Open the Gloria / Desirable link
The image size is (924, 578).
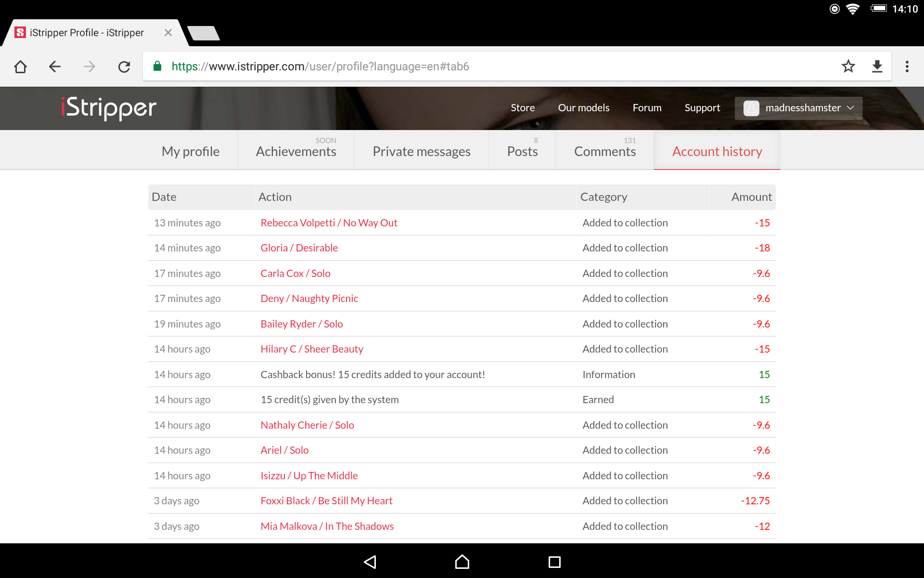click(x=299, y=248)
